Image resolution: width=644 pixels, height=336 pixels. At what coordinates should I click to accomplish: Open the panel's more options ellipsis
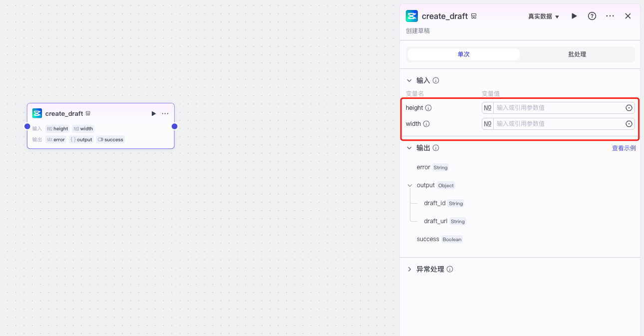pyautogui.click(x=610, y=16)
